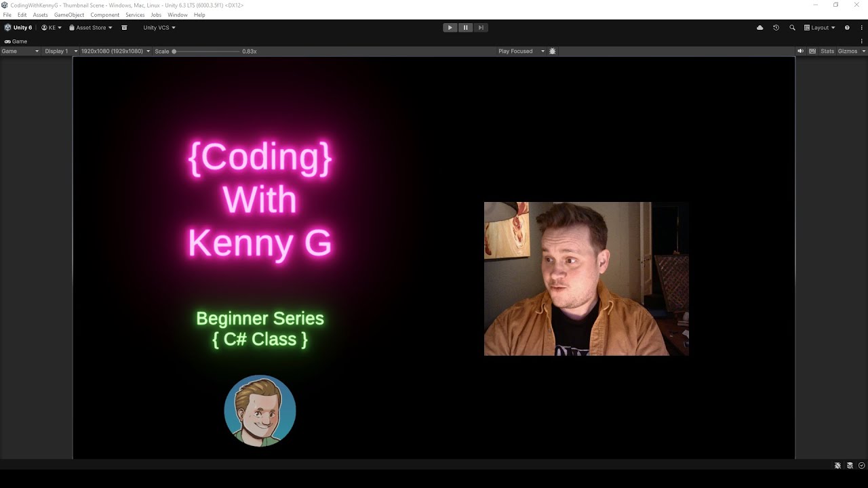Open the Edit menu
Image resolution: width=868 pixels, height=488 pixels.
22,15
